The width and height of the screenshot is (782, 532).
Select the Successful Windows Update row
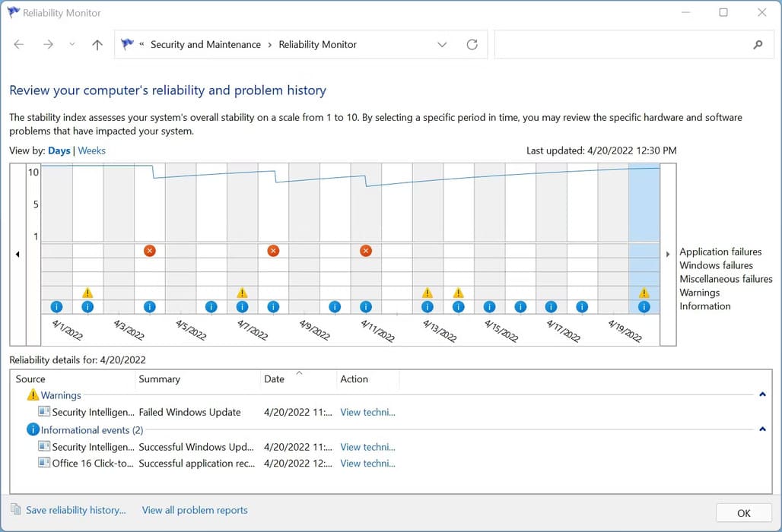pos(217,447)
